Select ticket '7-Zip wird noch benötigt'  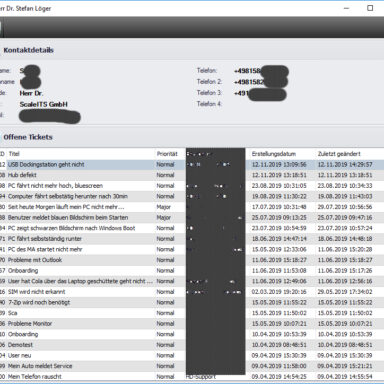192,302
